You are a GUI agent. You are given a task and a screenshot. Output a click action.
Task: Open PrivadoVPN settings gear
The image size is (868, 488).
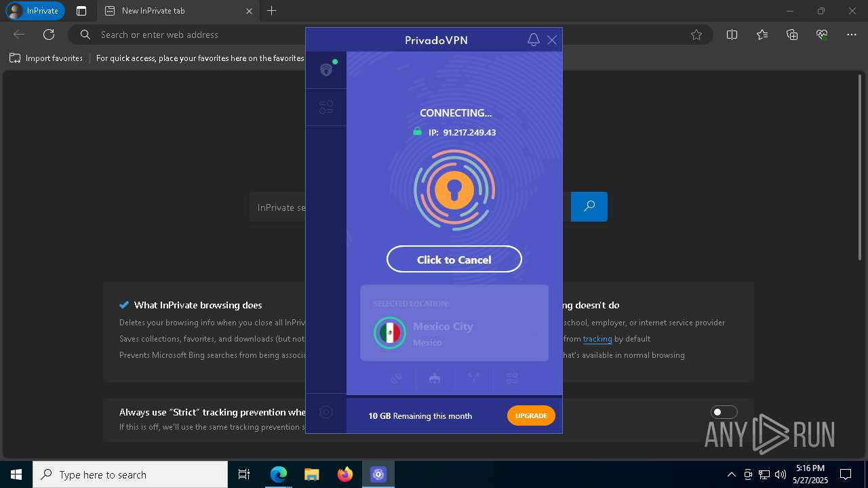pos(326,412)
